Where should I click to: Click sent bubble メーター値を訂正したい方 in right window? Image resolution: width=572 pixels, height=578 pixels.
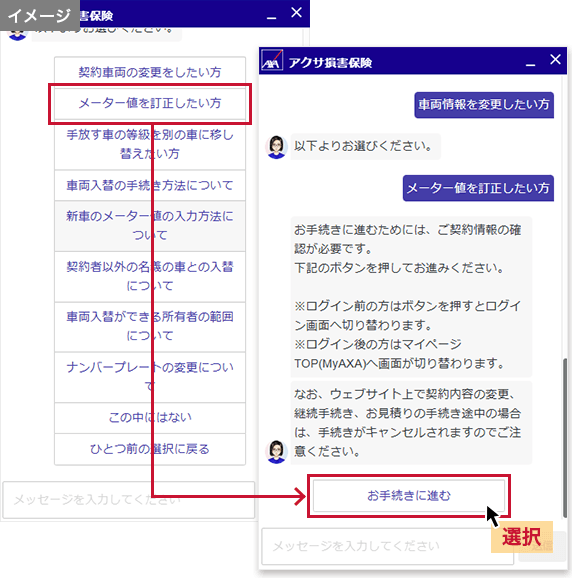(478, 188)
